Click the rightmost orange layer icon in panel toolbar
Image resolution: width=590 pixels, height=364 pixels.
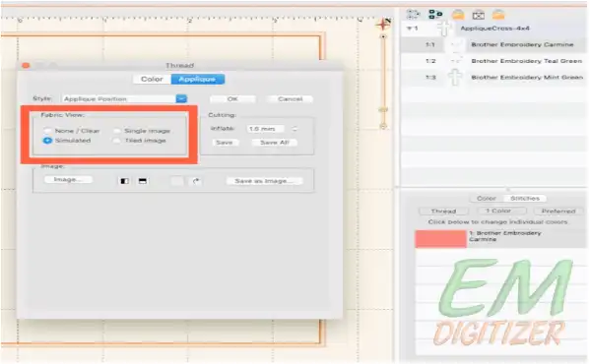(498, 15)
